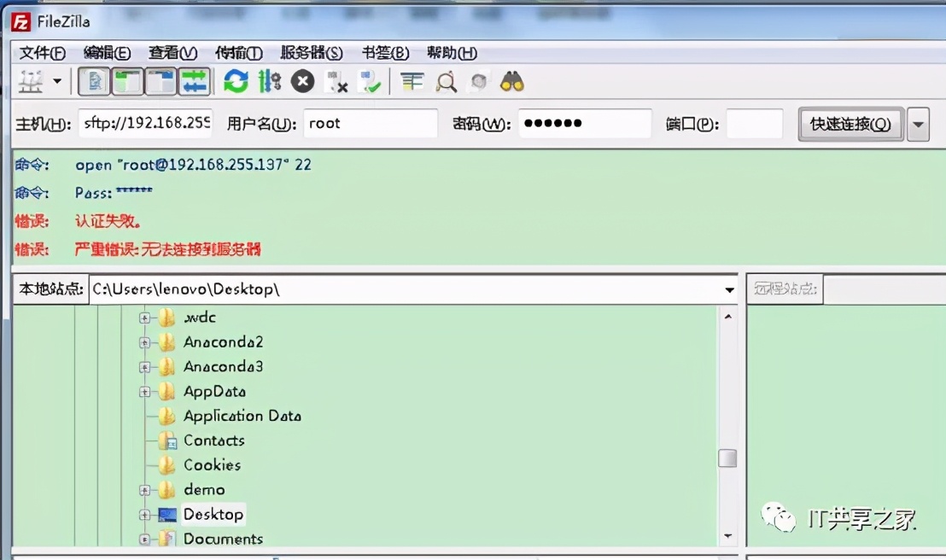Toggle remote directory tree display
946x560 pixels.
point(161,81)
